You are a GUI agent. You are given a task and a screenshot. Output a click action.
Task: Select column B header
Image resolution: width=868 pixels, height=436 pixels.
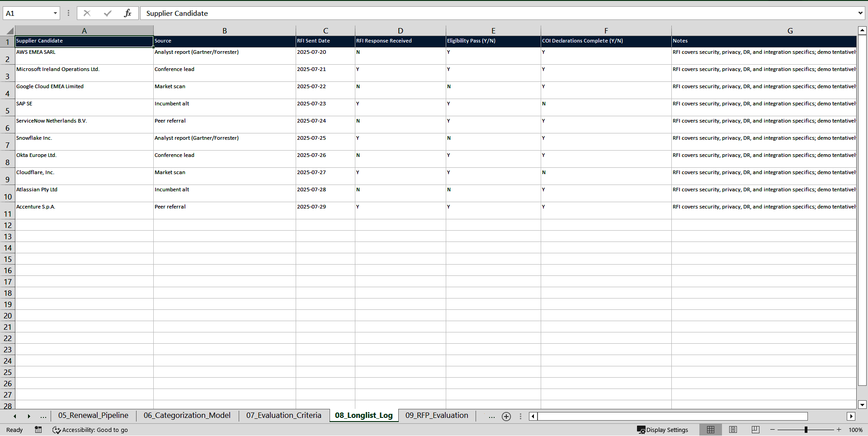[x=224, y=31]
